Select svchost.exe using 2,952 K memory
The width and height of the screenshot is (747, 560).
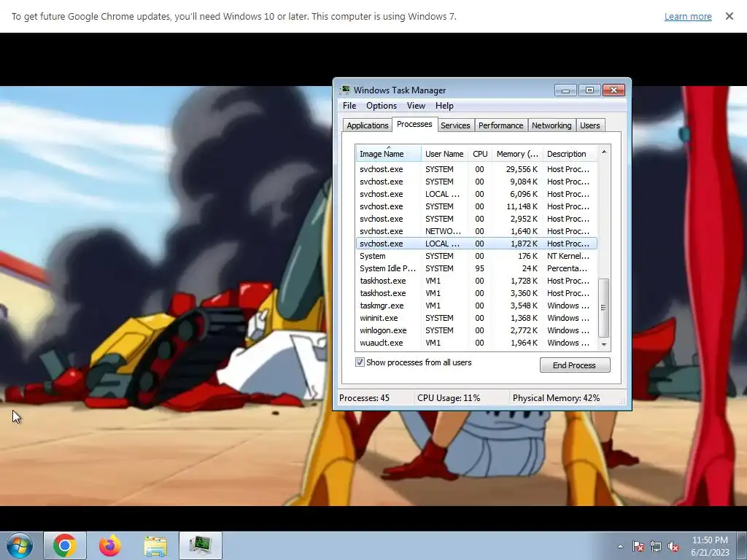coord(476,219)
